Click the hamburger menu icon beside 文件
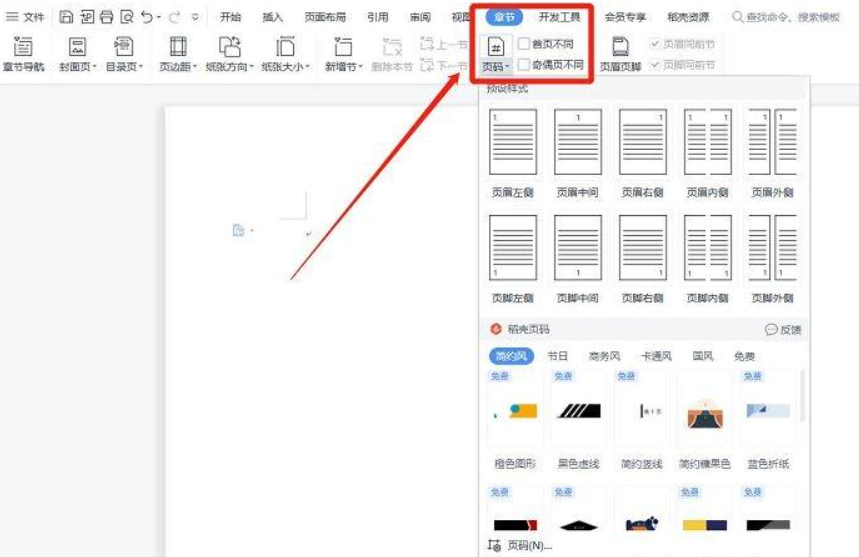Screen dimensions: 859x557 (x=12, y=17)
